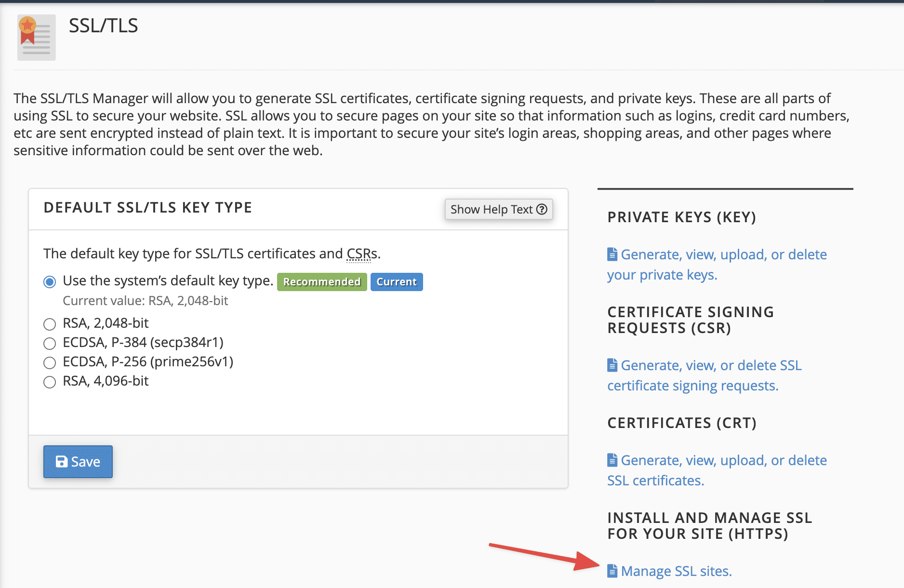The image size is (904, 588).
Task: Select ECDSA, P-384 (secp384r1) key type
Action: click(x=49, y=343)
